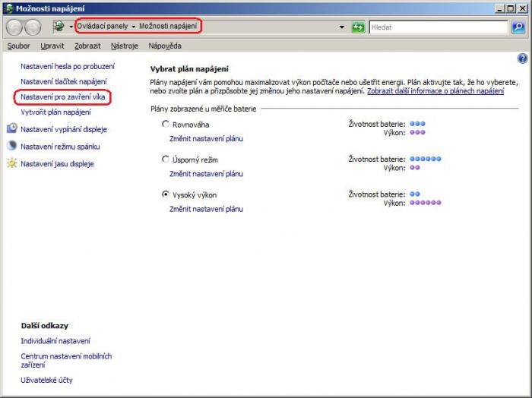Select the Vysoký výkon radio button

165,194
